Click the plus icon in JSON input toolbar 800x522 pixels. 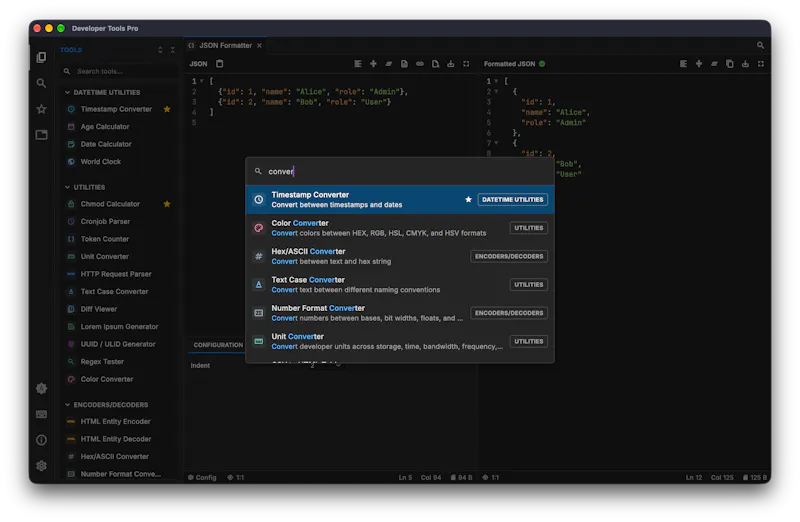373,64
